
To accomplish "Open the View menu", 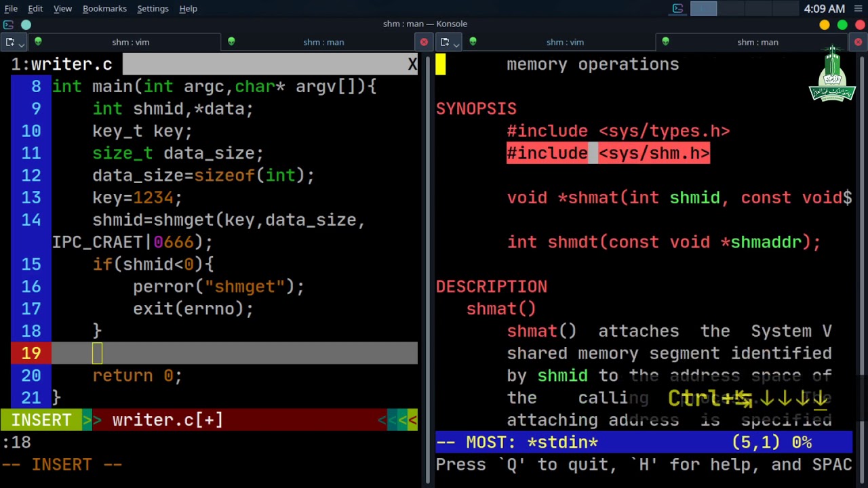I will [62, 8].
